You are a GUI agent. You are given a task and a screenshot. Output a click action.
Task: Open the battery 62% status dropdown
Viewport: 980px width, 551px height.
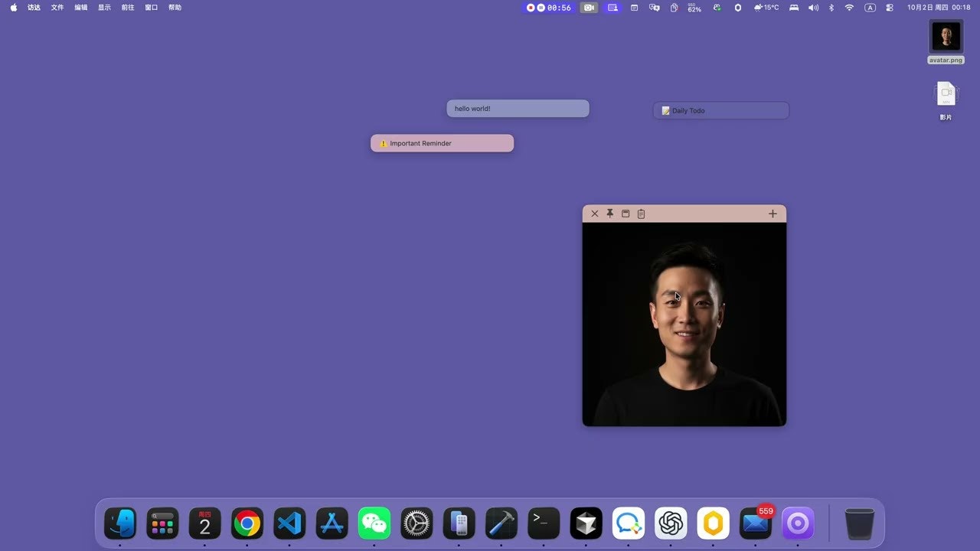click(694, 8)
